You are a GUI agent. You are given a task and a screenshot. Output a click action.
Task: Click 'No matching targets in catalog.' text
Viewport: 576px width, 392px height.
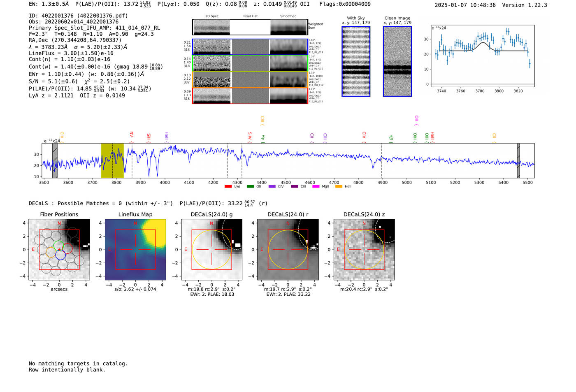(x=78, y=364)
